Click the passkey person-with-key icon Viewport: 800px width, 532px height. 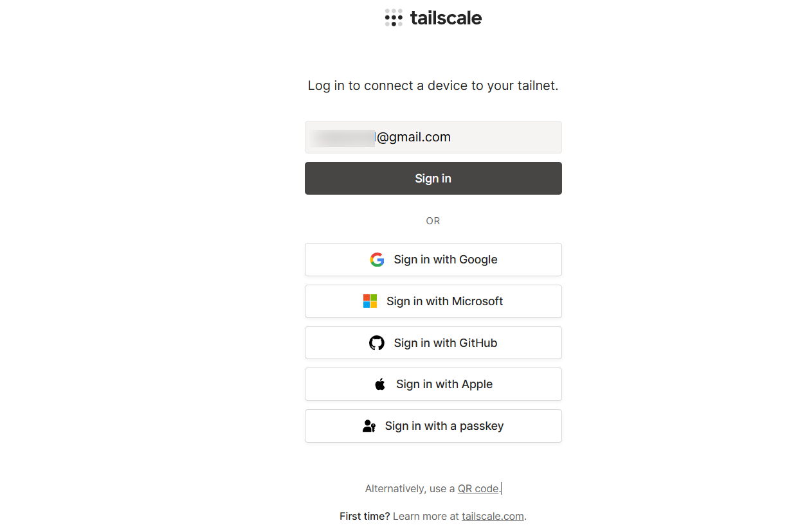pos(369,426)
